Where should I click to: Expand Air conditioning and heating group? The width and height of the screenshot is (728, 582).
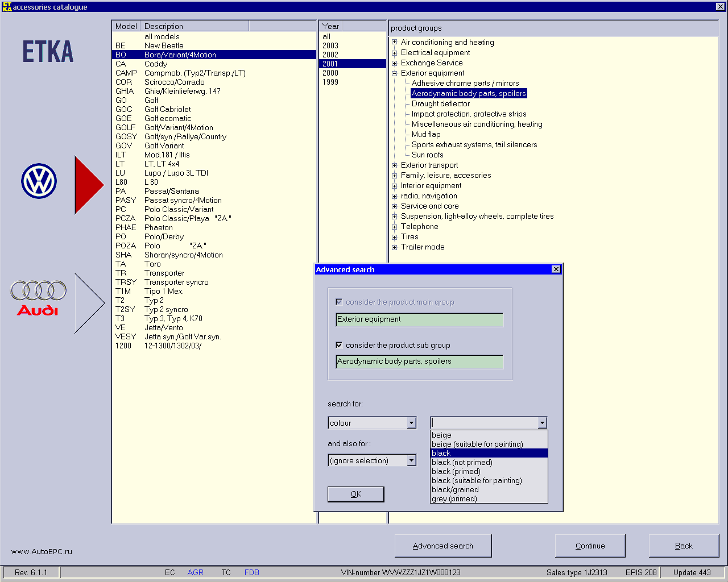[394, 42]
